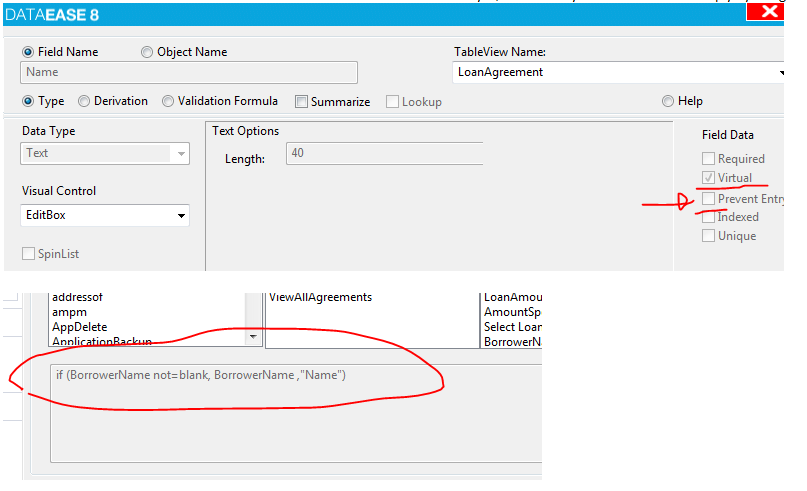Select ViewAllAgreements in the list
This screenshot has width=807, height=491.
tap(320, 297)
